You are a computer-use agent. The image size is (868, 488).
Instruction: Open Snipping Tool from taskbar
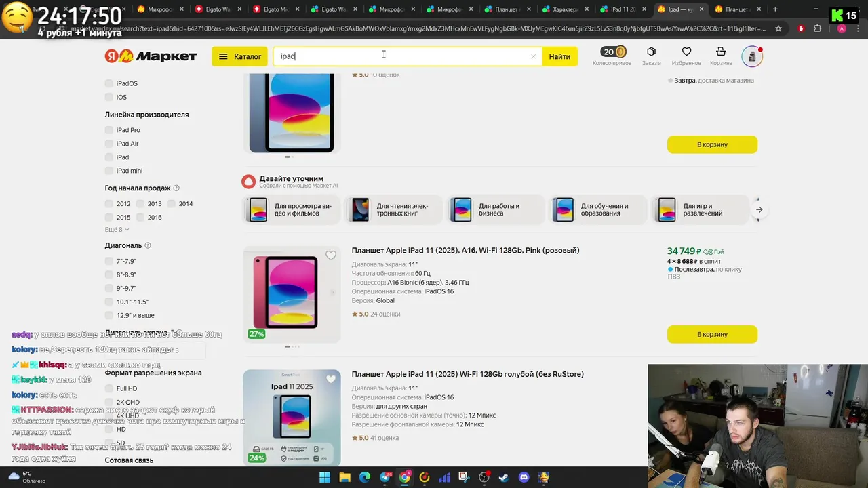(464, 477)
